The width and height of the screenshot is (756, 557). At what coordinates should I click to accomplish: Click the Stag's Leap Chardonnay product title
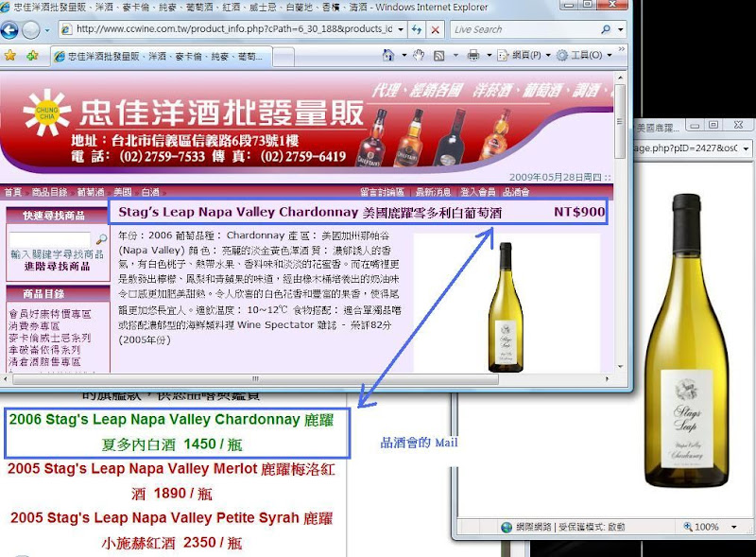click(310, 212)
